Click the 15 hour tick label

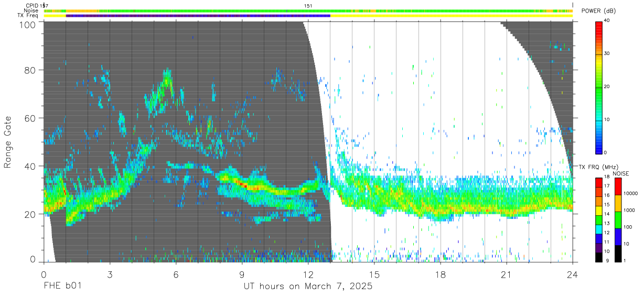point(374,274)
